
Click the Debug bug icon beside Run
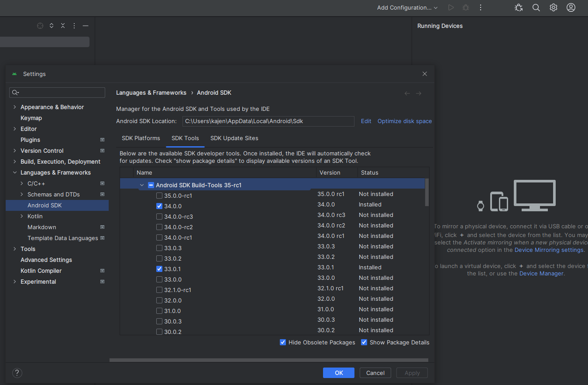[466, 7]
